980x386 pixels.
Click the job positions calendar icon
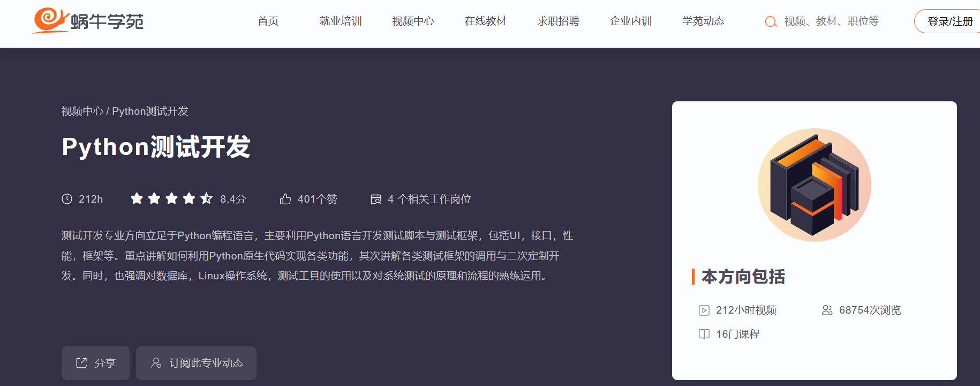[x=376, y=199]
